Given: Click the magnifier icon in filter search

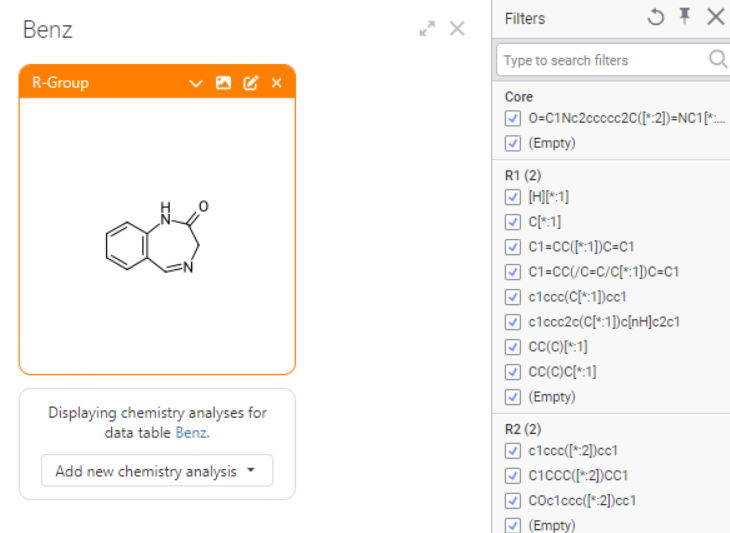Looking at the screenshot, I should click(x=717, y=60).
